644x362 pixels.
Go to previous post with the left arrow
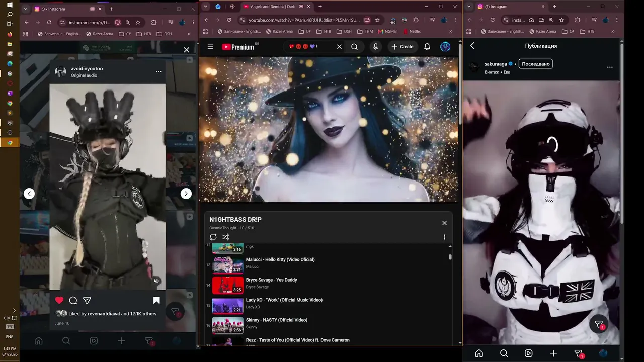point(29,194)
